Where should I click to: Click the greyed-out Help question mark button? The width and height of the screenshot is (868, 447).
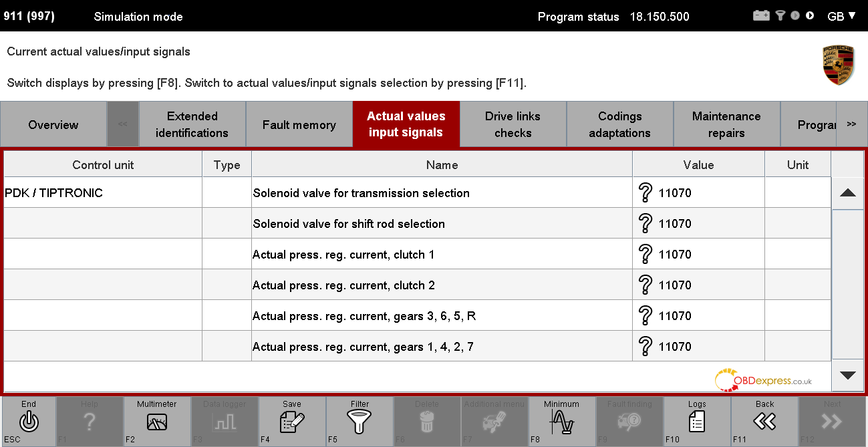(90, 422)
